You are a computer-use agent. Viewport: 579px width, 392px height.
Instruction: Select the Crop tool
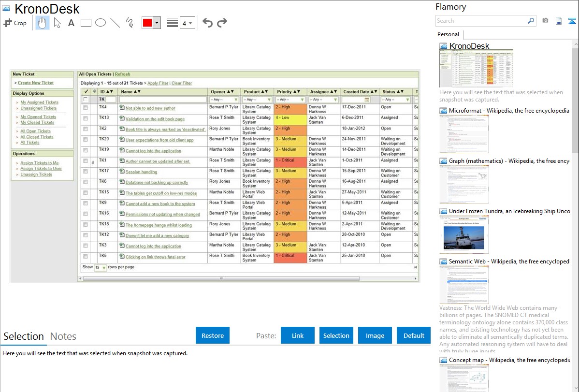pos(15,23)
